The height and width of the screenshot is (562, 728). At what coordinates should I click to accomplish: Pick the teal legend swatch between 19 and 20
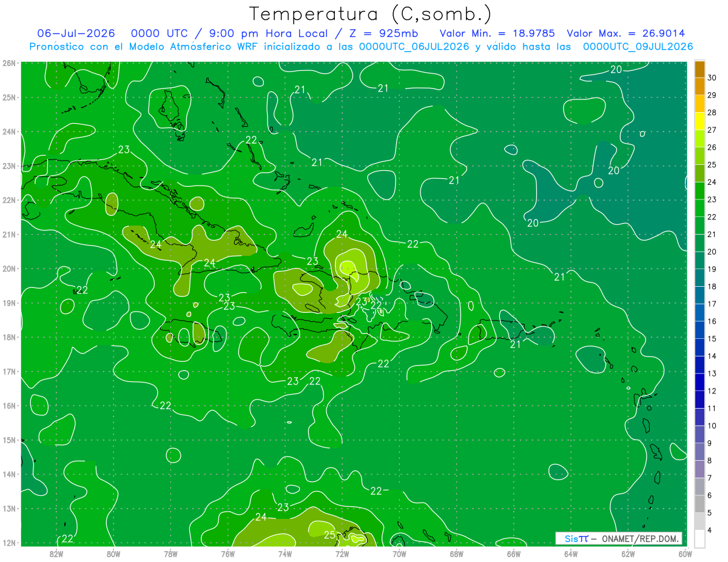[699, 261]
